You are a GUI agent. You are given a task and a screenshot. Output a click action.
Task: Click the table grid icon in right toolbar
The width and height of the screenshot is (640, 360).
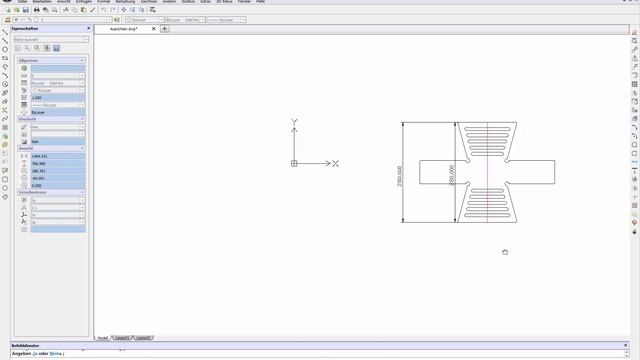pos(634,84)
